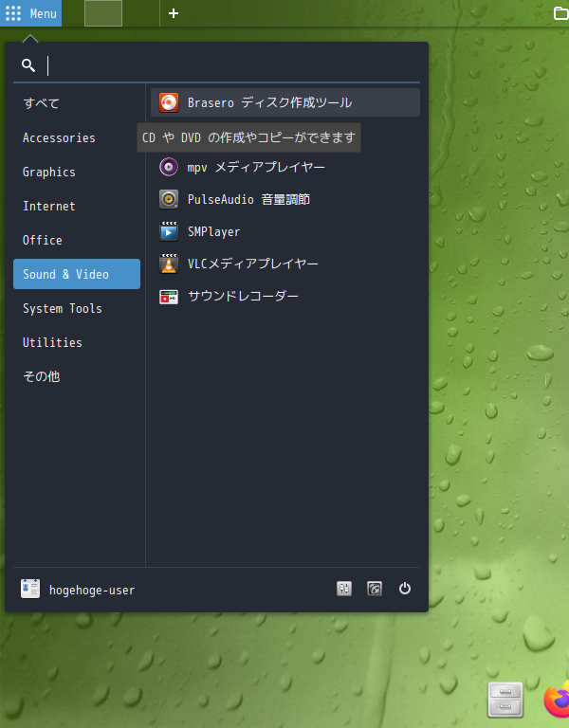
Task: Click the Menu button label
Action: point(44,13)
